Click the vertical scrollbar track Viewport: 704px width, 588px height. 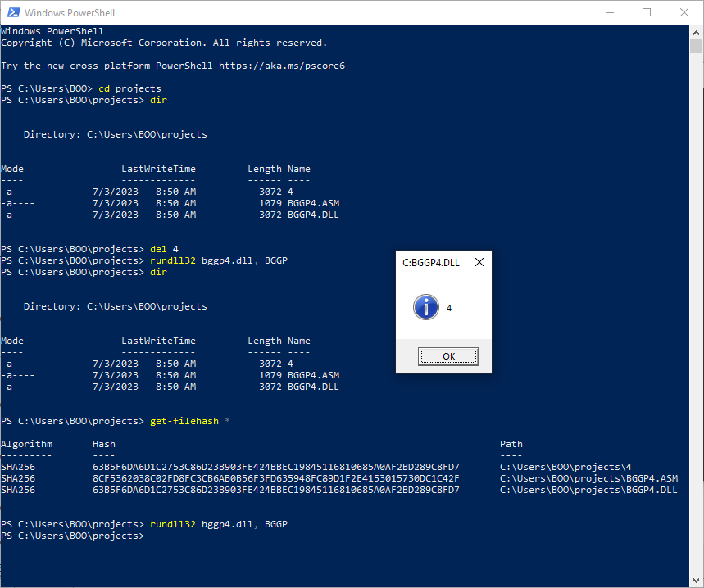tap(696, 328)
